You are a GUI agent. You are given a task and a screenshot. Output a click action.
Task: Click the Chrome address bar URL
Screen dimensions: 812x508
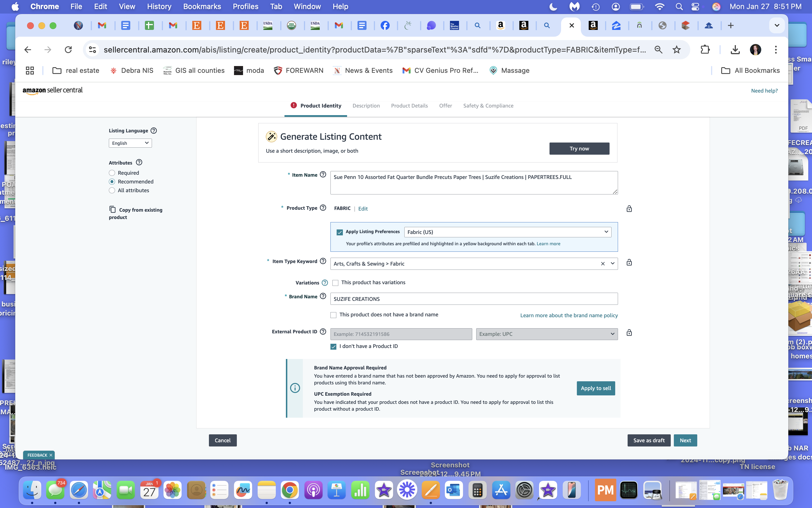tap(374, 50)
